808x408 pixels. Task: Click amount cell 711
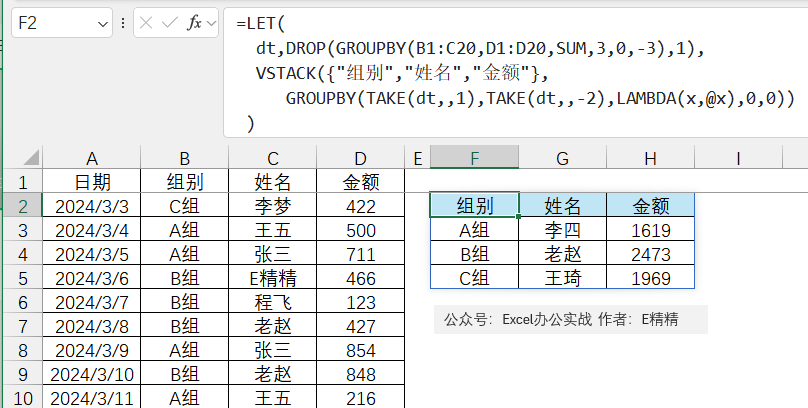(x=361, y=253)
